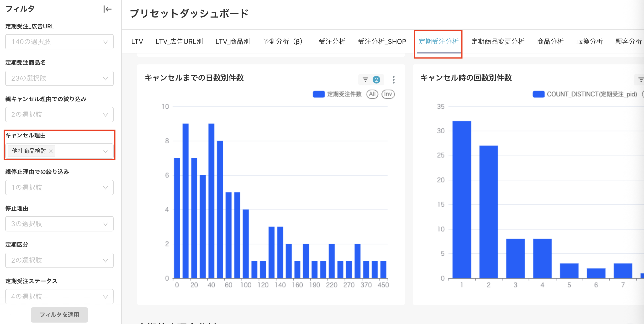644x324 pixels.
Task: Expand 定期区分 dropdown
Action: (59, 260)
